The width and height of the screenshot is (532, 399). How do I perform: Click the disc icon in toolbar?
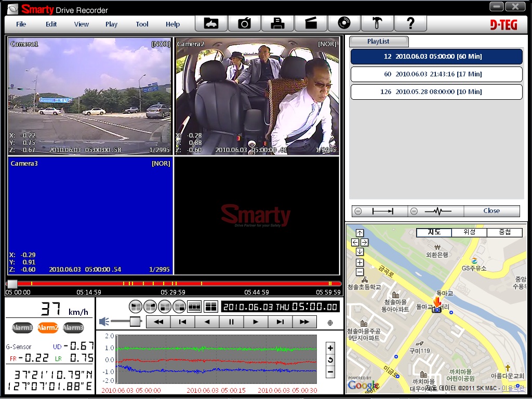pyautogui.click(x=344, y=23)
